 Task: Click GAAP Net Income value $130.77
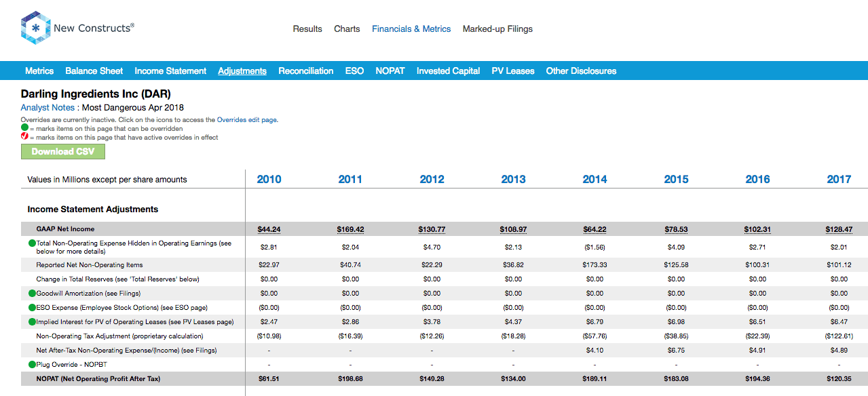coord(432,229)
